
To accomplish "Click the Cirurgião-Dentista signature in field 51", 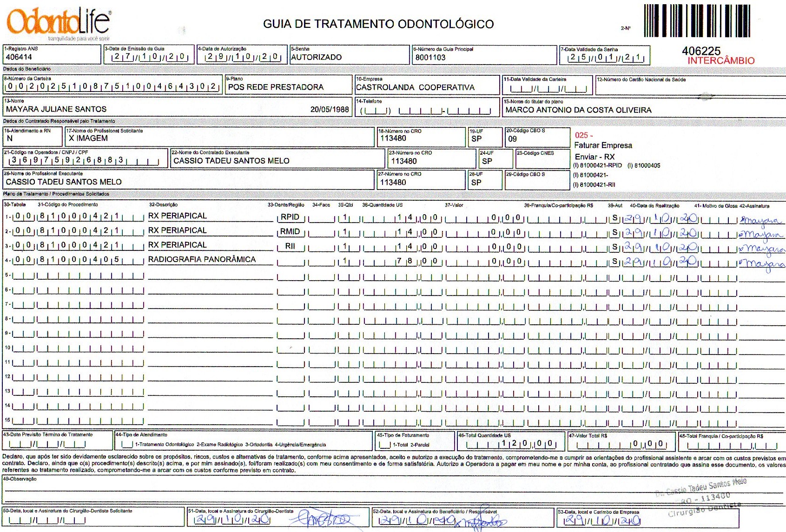I will pos(326,518).
